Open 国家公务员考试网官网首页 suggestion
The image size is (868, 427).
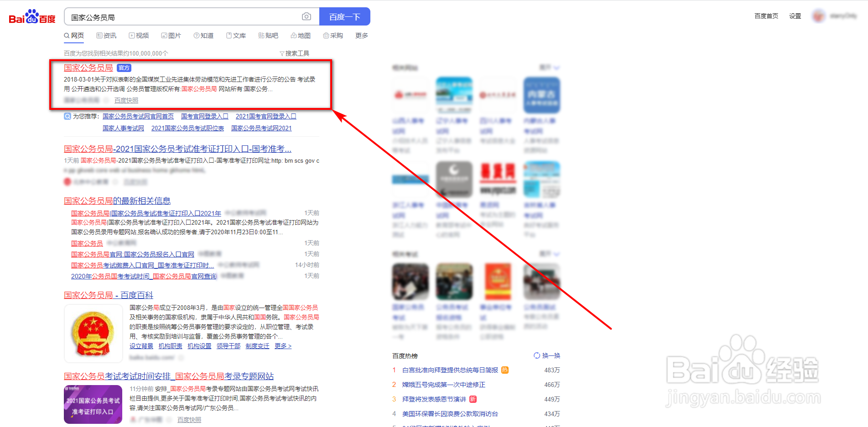point(138,116)
